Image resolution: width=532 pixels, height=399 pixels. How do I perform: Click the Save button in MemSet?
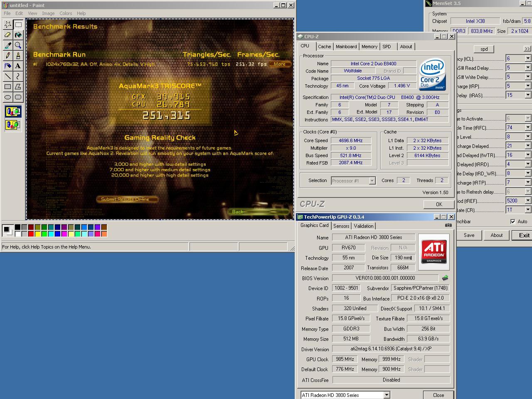[x=469, y=235]
